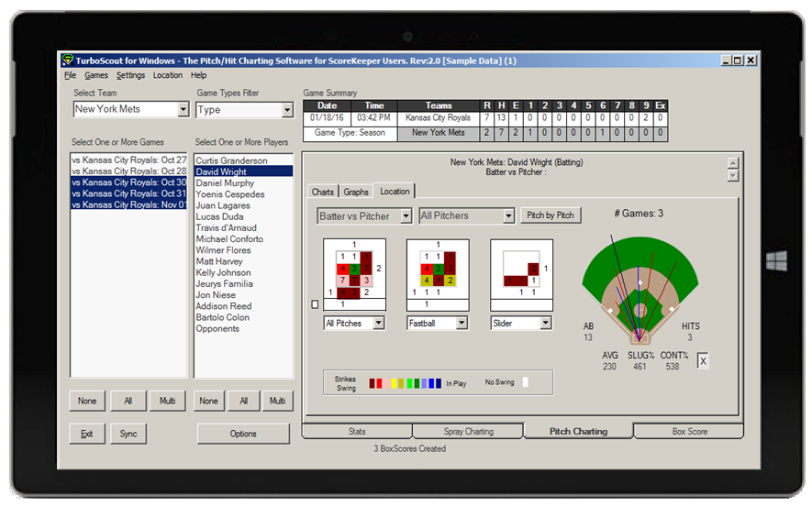Switch to the Spray Charting tab
This screenshot has width=812, height=507.
coord(468,432)
